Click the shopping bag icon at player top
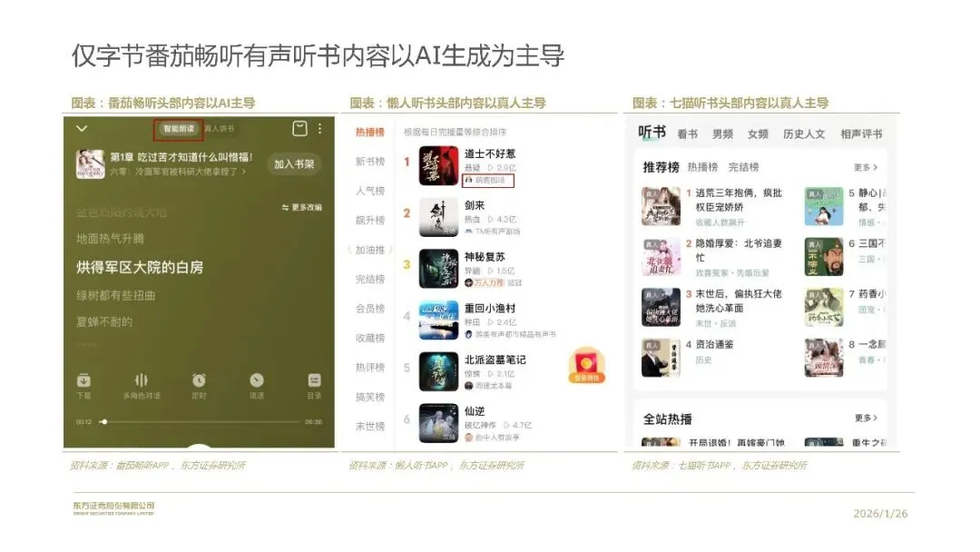The height and width of the screenshot is (552, 980). (300, 128)
